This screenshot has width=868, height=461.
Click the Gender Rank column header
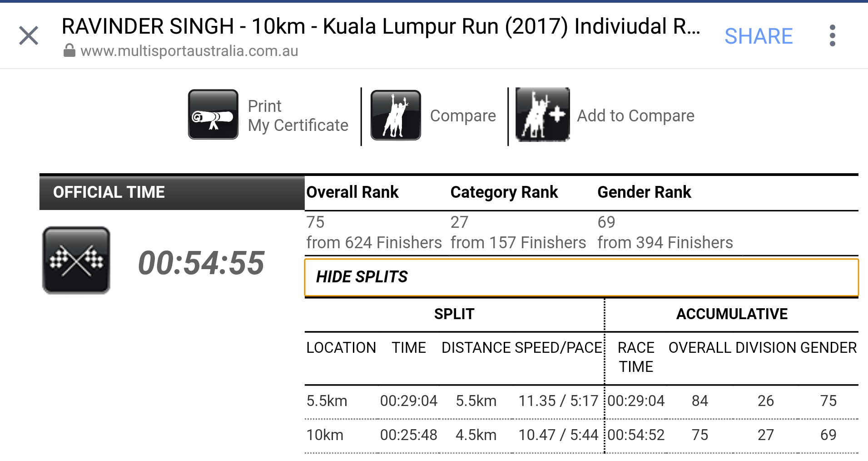[644, 192]
